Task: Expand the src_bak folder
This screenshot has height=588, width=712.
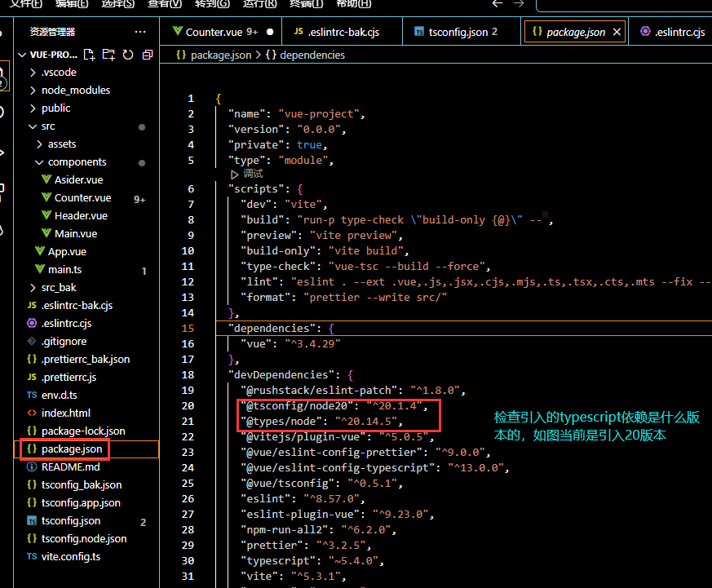Action: point(33,287)
